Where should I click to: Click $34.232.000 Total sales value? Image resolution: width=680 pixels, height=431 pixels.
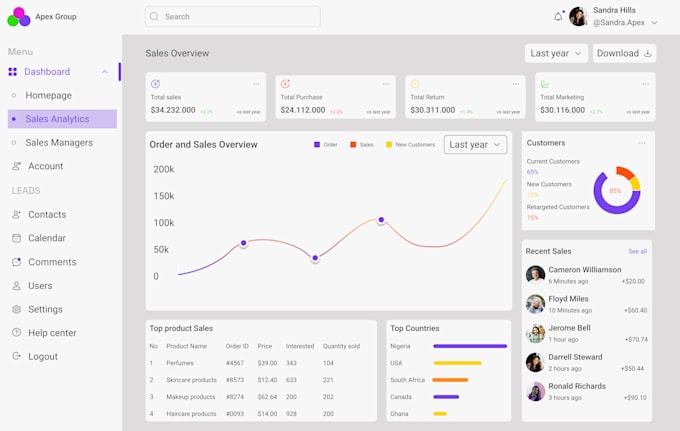click(x=173, y=110)
